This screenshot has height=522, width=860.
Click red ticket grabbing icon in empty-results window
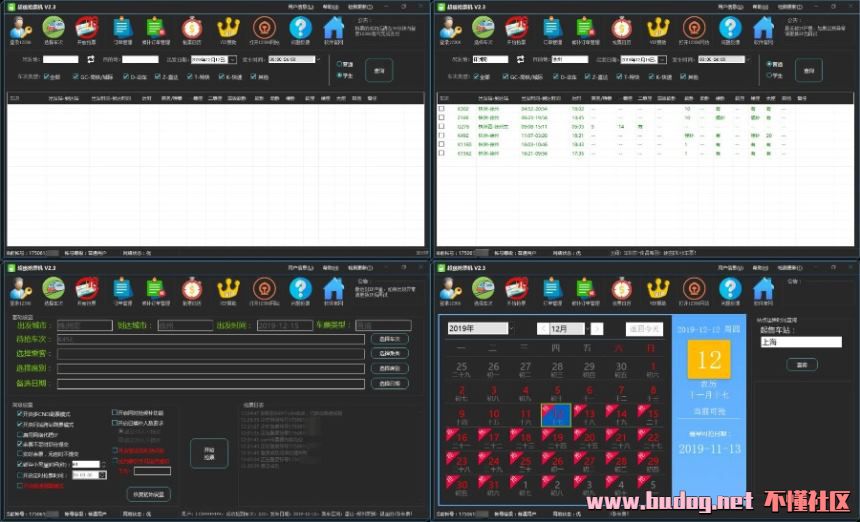[x=86, y=27]
